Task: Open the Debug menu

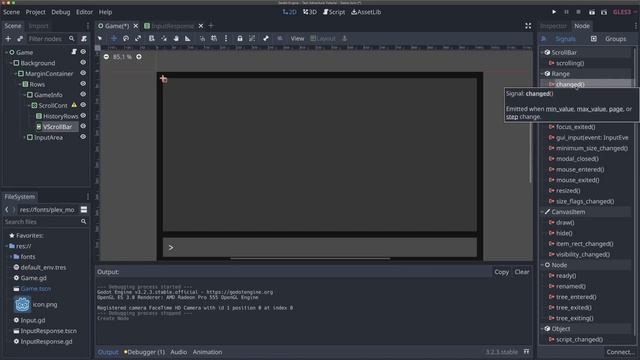Action: pyautogui.click(x=61, y=12)
